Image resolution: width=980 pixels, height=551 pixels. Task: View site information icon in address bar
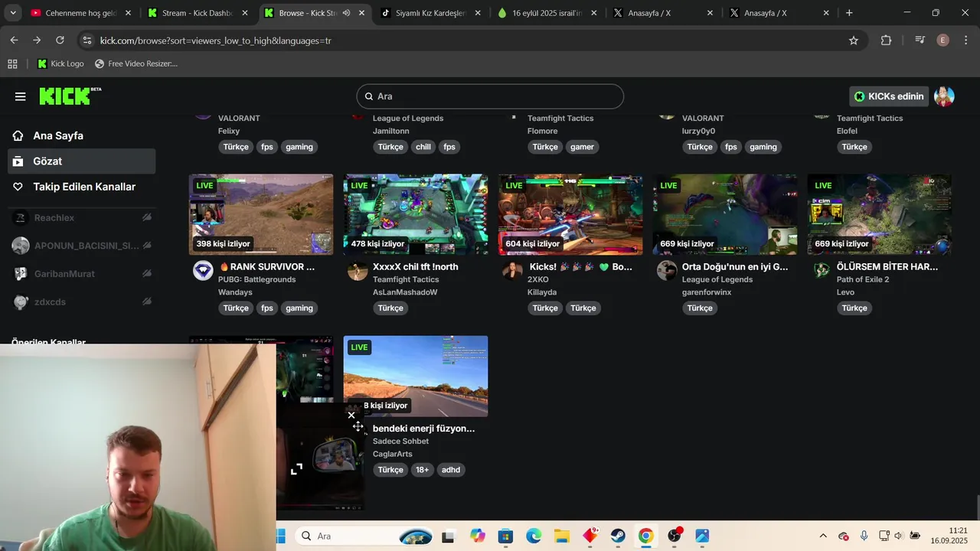[x=87, y=41]
